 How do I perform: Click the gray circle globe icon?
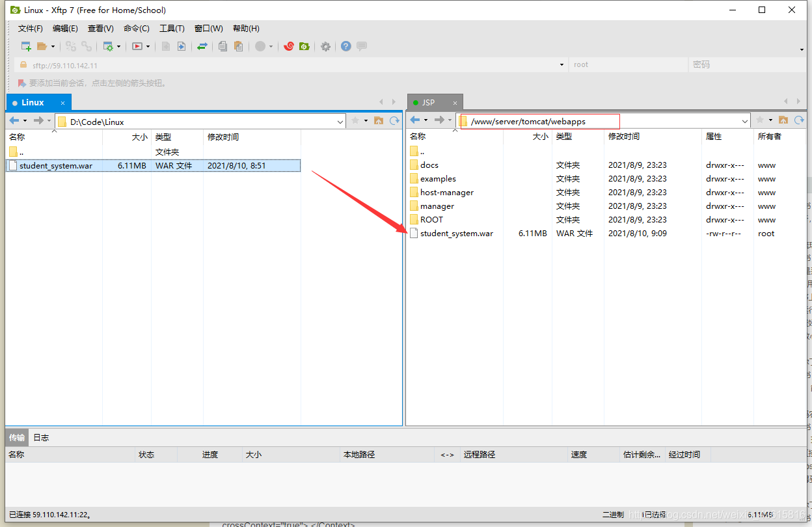pyautogui.click(x=260, y=46)
